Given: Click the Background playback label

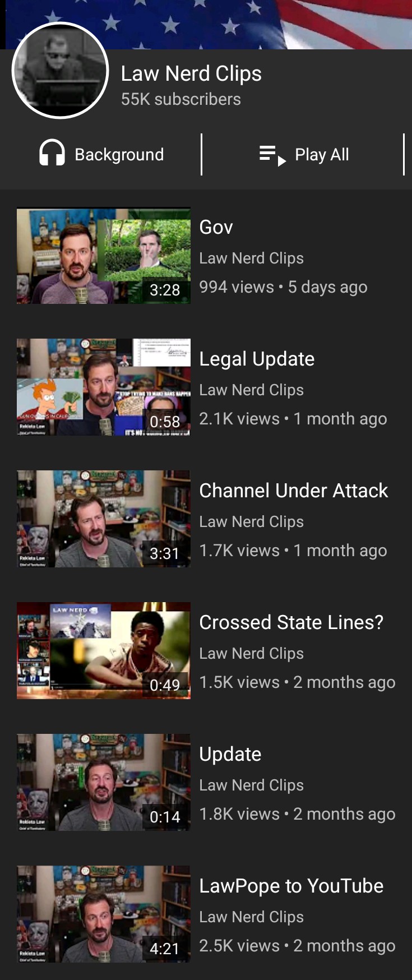Looking at the screenshot, I should [119, 154].
